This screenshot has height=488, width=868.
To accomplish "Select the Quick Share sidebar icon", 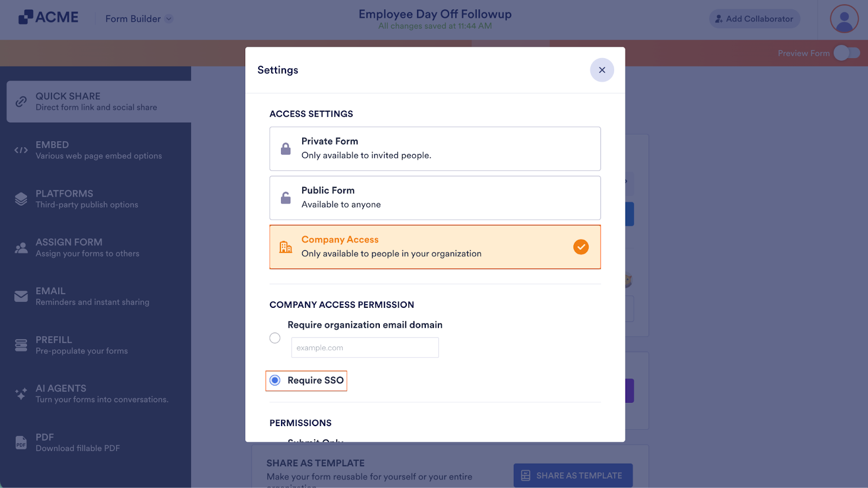I will coord(21,101).
